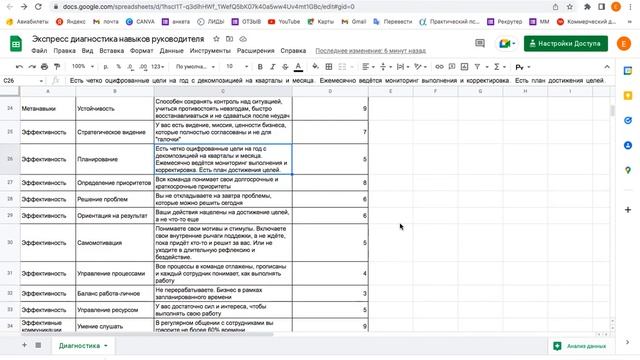Open the vertical align dropdown
The image size is (640, 360).
[x=385, y=67]
